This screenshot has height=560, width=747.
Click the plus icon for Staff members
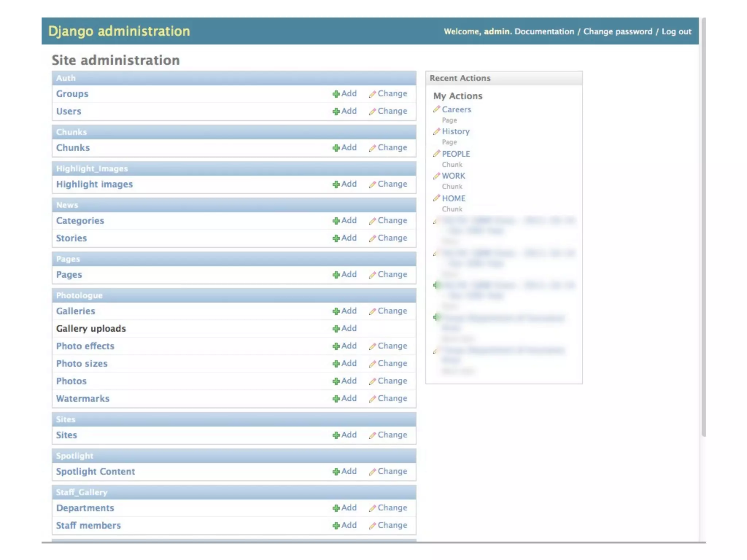coord(336,526)
